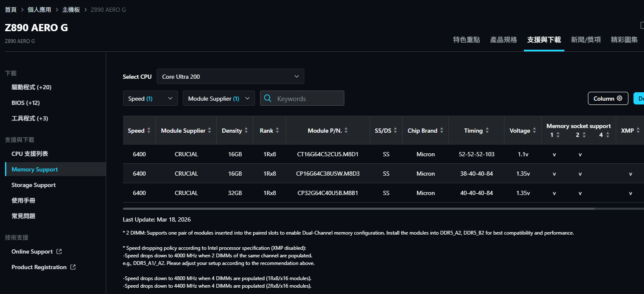Sort table by Module Supplier column icon
The height and width of the screenshot is (294, 644).
209,131
